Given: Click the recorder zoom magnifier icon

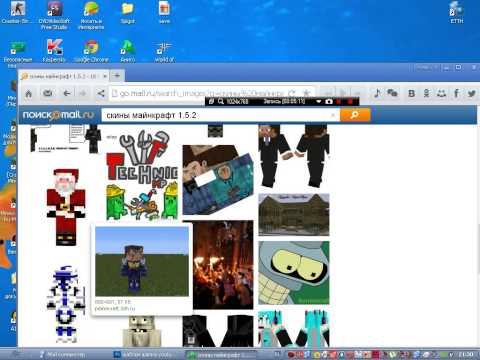Looking at the screenshot, I should point(221,101).
